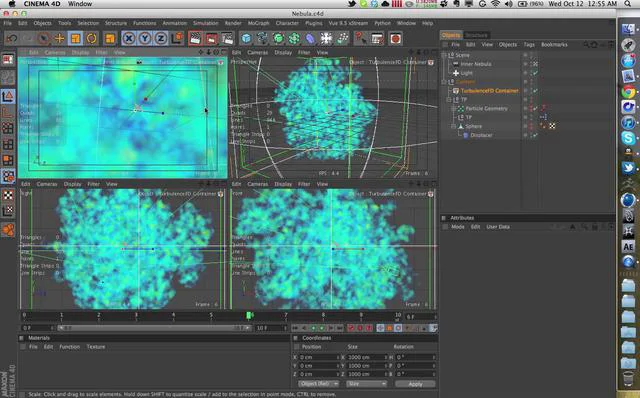Add a Cube primitive object
Image resolution: width=640 pixels, height=398 pixels.
246,39
